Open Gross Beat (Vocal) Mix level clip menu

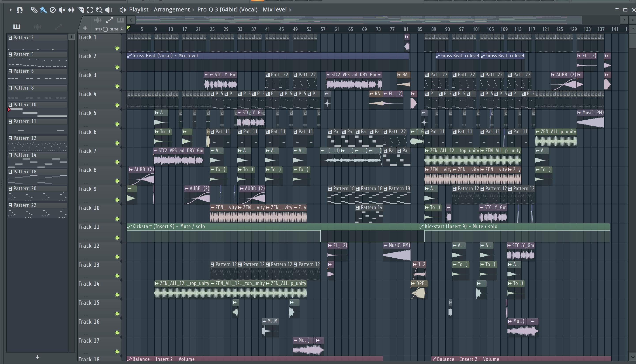[x=129, y=56]
